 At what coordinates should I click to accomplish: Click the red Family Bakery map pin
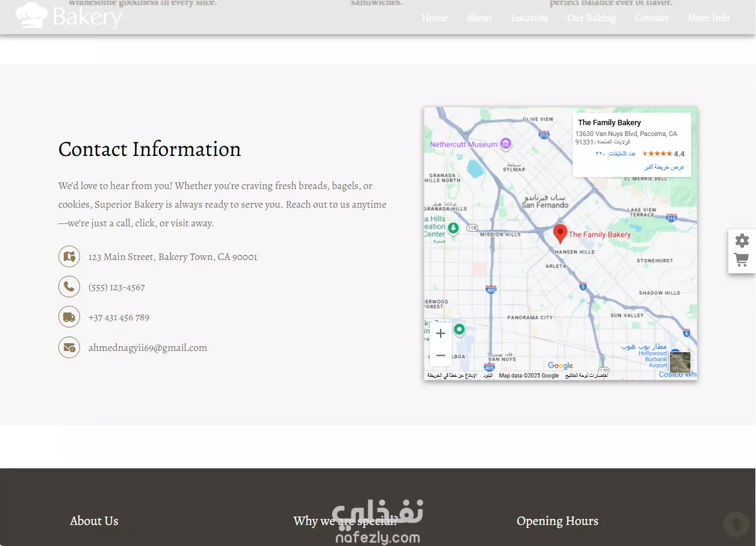pyautogui.click(x=560, y=234)
